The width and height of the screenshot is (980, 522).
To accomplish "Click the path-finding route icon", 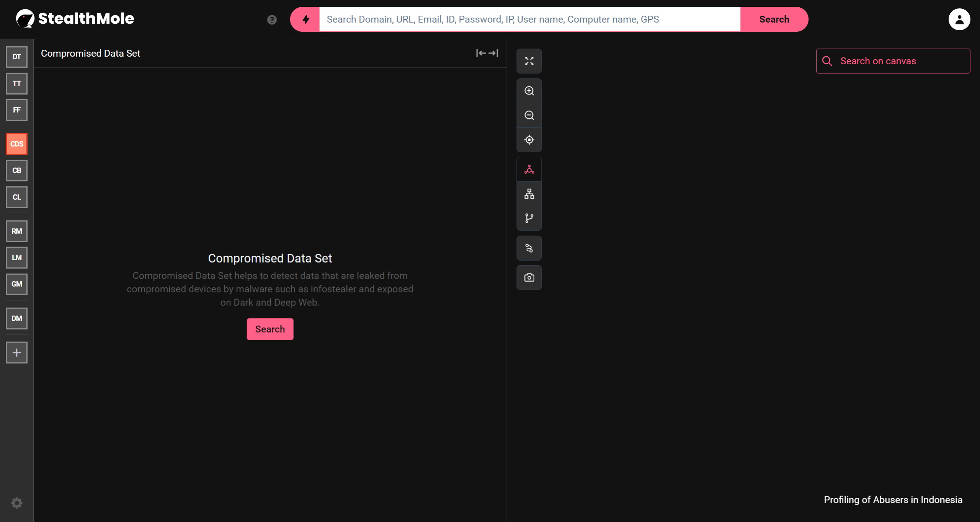I will tap(529, 248).
